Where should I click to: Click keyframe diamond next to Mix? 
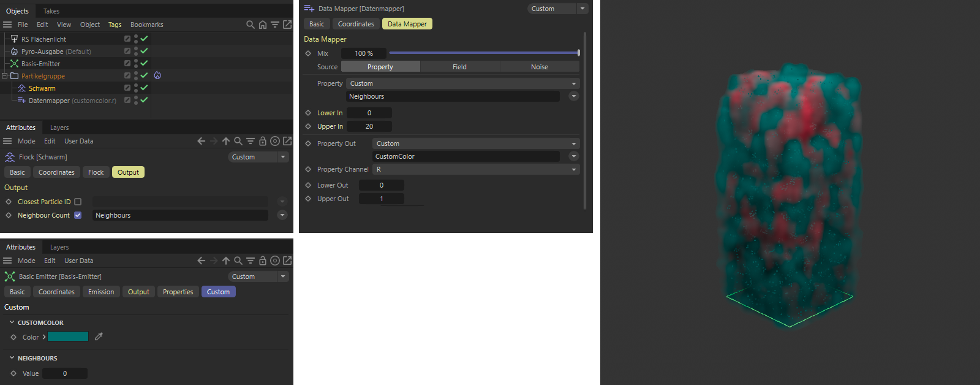[x=308, y=53]
